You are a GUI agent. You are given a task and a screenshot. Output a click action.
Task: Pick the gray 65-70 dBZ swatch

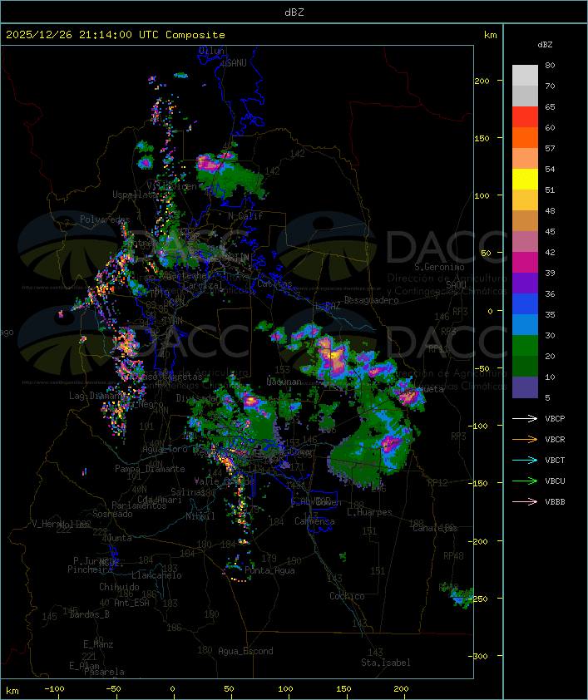525,96
